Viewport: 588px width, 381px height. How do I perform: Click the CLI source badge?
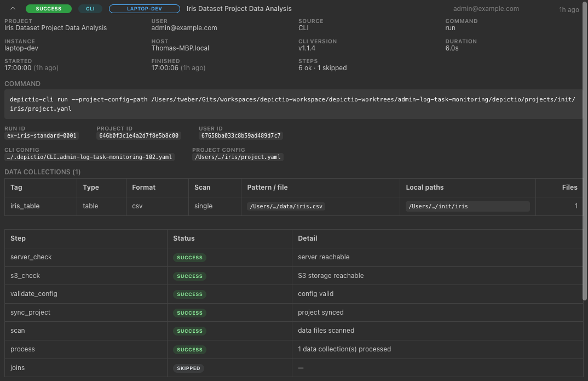[90, 9]
